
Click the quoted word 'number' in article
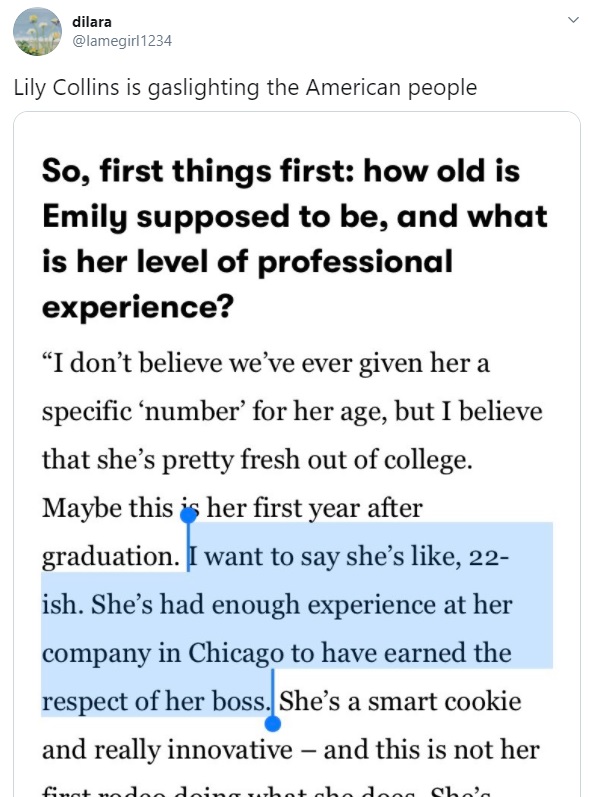[x=195, y=412]
